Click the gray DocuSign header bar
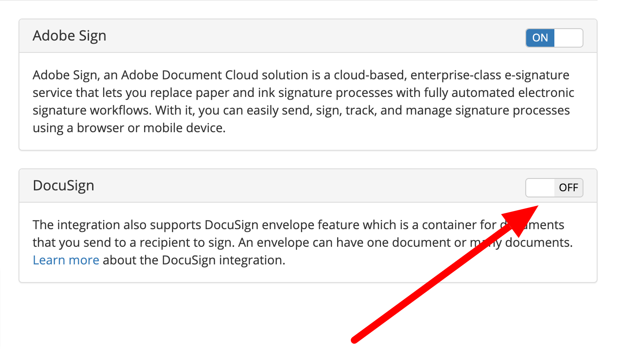 click(x=308, y=186)
